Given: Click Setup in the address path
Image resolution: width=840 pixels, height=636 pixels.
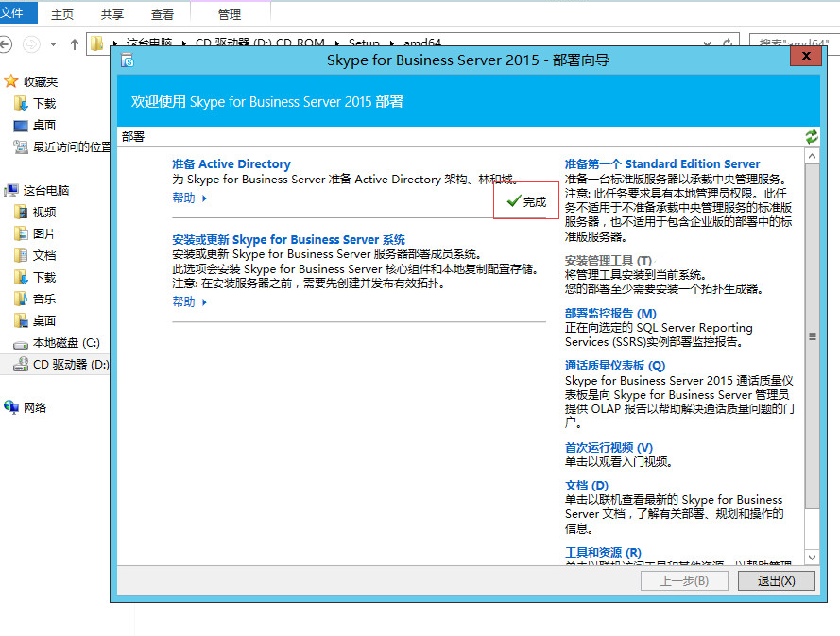Looking at the screenshot, I should tap(364, 43).
